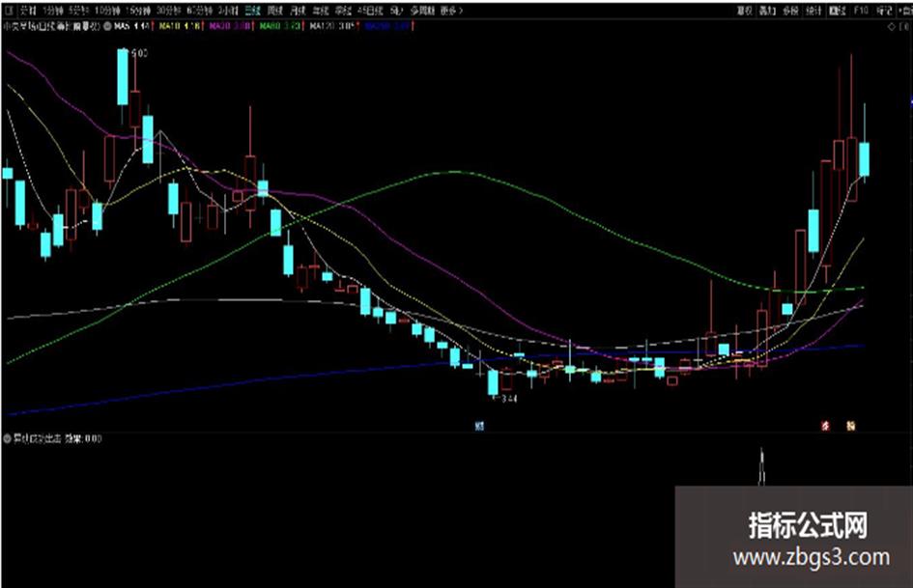Viewport: 913px width, 588px height.
Task: Activate the 画线 drawing tool
Action: pyautogui.click(x=838, y=11)
